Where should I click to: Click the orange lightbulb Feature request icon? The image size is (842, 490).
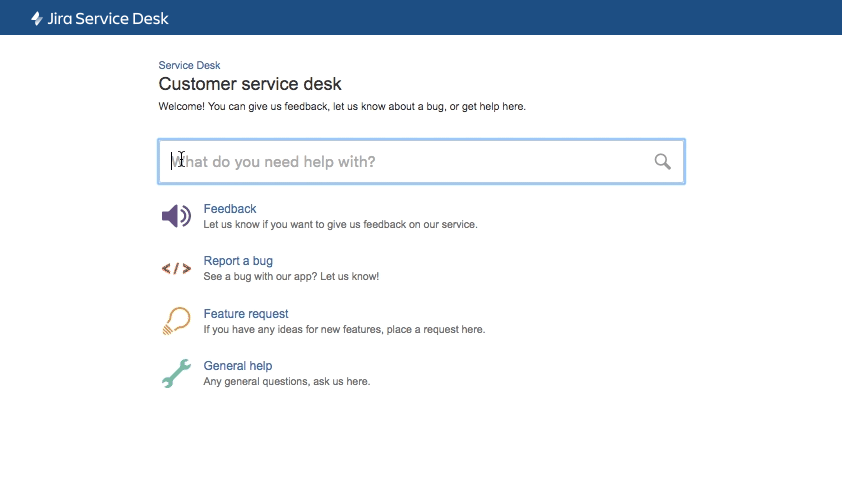pos(176,321)
